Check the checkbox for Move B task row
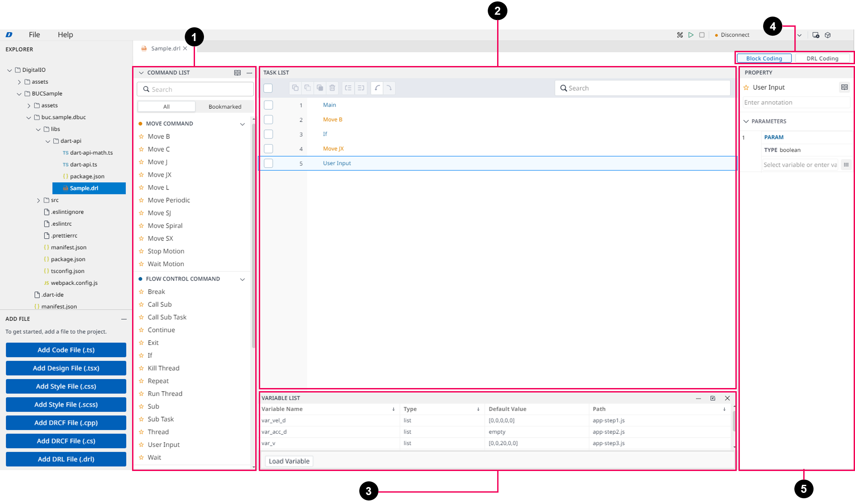This screenshot has height=504, width=855. click(x=269, y=120)
